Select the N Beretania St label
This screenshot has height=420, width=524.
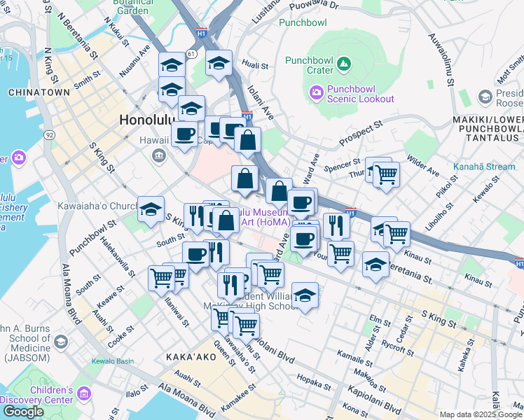pos(78,36)
